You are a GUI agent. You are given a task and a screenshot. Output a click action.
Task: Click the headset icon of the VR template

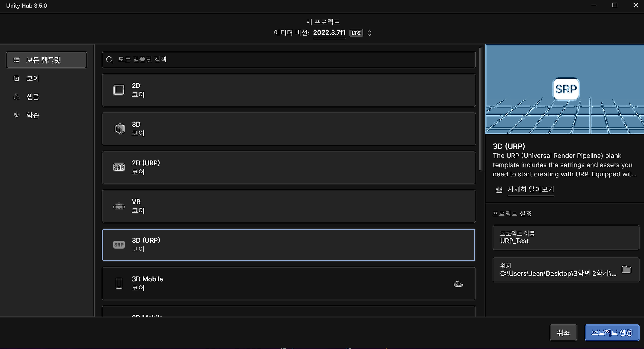coord(119,206)
